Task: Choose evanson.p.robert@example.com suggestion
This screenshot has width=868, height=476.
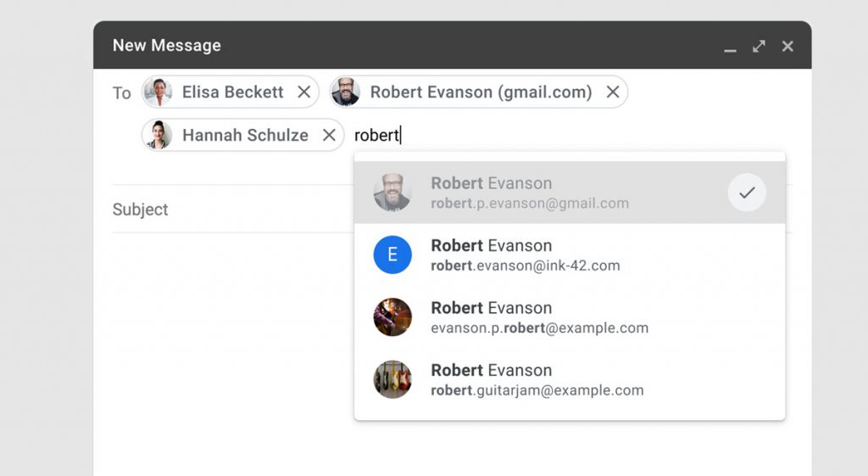Action: pos(570,317)
